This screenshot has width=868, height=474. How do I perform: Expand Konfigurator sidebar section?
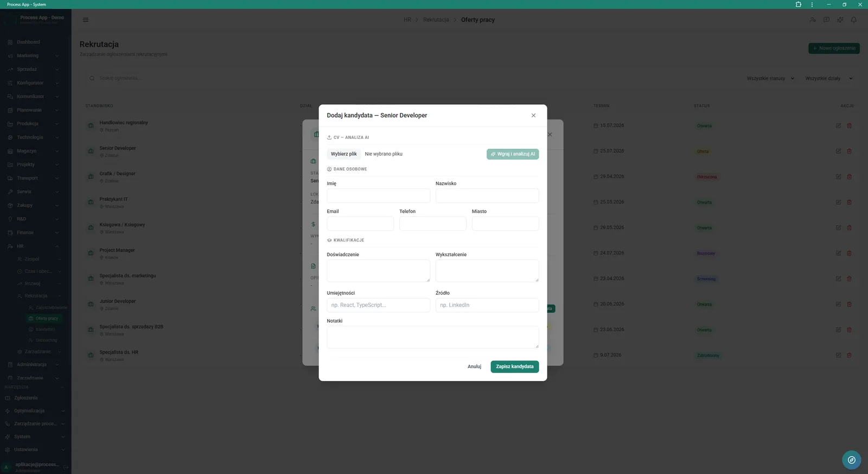tap(33, 83)
